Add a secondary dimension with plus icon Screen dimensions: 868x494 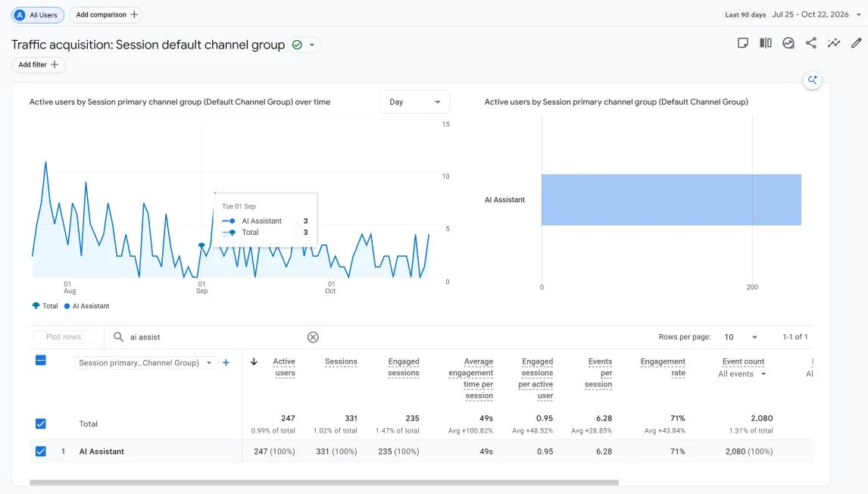(226, 363)
